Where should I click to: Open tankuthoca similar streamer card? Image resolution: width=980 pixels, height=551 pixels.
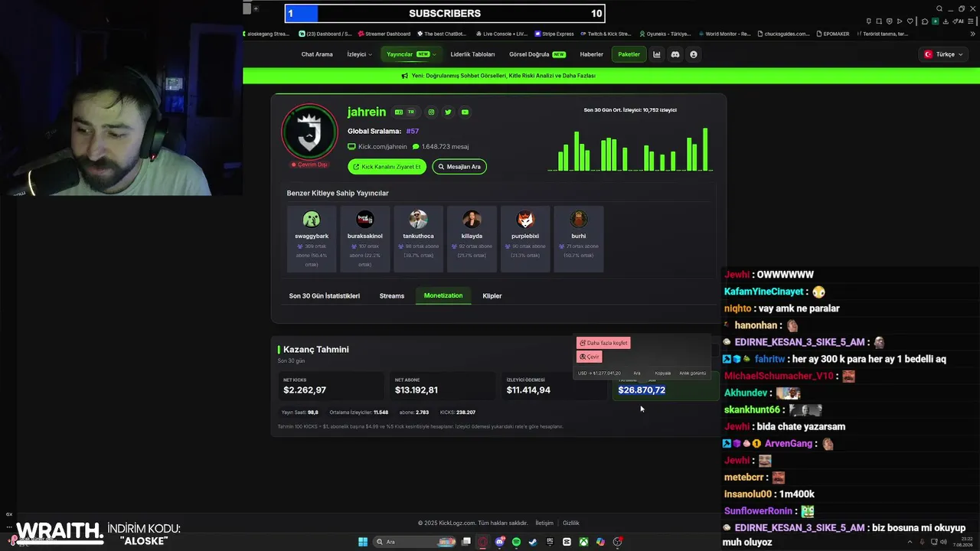(418, 239)
